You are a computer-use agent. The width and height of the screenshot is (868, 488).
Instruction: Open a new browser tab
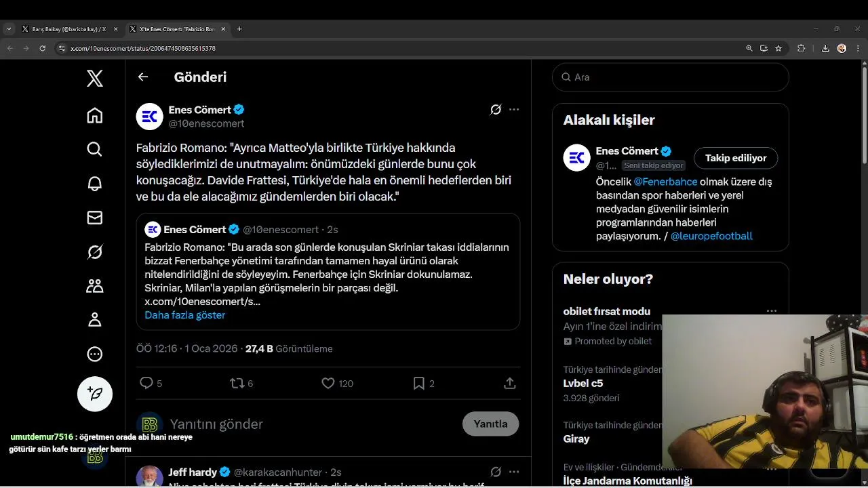239,29
